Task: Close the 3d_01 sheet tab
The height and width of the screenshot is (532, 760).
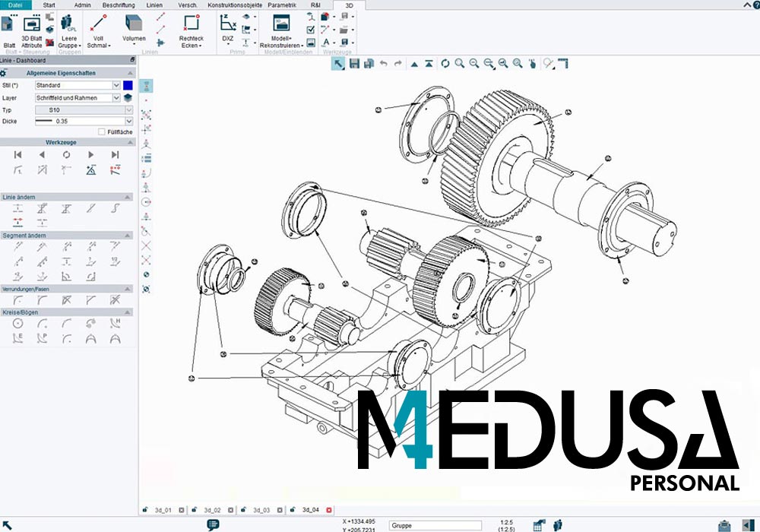Action: point(182,510)
